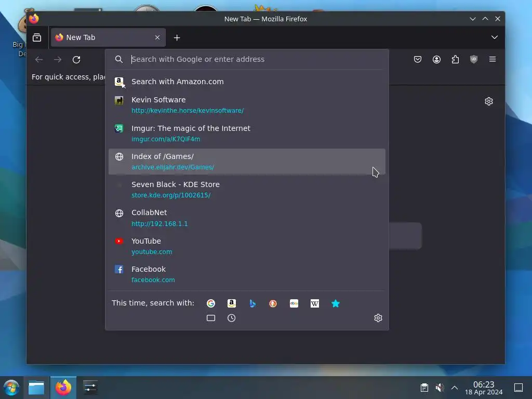Image resolution: width=532 pixels, height=399 pixels.
Task: Open a new tab with plus button
Action: click(x=177, y=37)
